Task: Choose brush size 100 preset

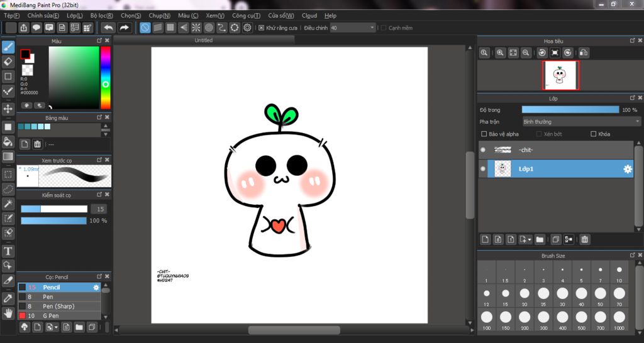Action: click(x=487, y=320)
